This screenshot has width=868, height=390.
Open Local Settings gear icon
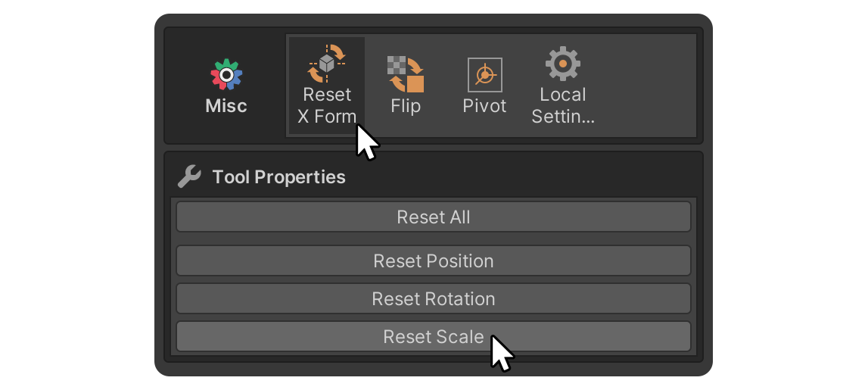[x=562, y=64]
